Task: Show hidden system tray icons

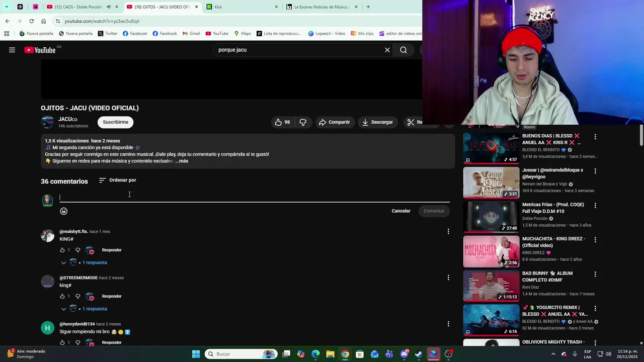Action: tap(553, 354)
